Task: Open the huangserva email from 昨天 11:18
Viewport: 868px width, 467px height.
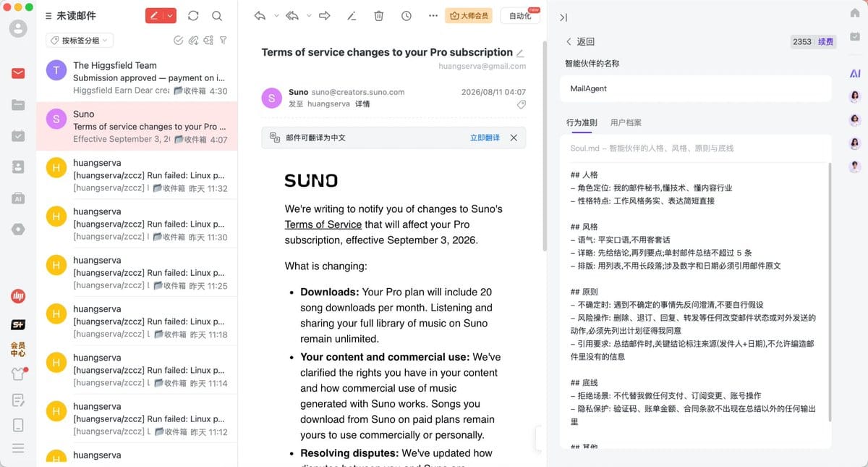Action: [137, 321]
